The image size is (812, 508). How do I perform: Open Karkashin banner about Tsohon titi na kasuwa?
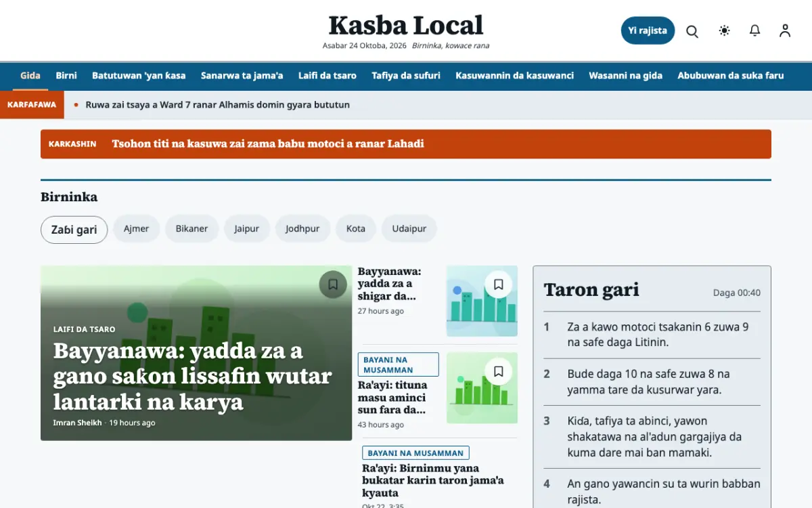[x=406, y=144]
